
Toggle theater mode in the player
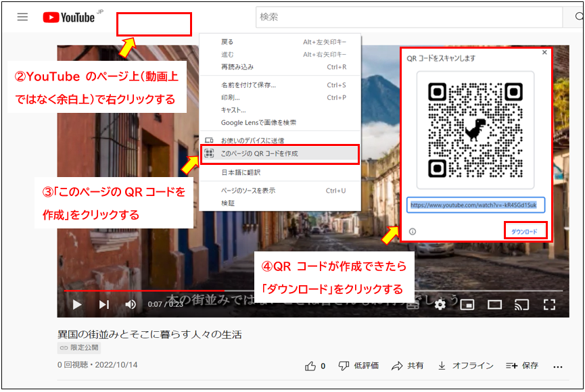[494, 305]
